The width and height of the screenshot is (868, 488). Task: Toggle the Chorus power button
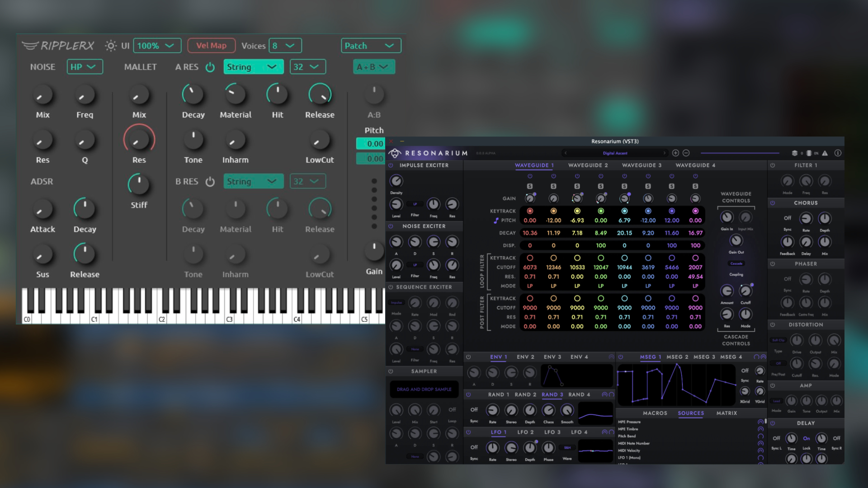(x=773, y=203)
